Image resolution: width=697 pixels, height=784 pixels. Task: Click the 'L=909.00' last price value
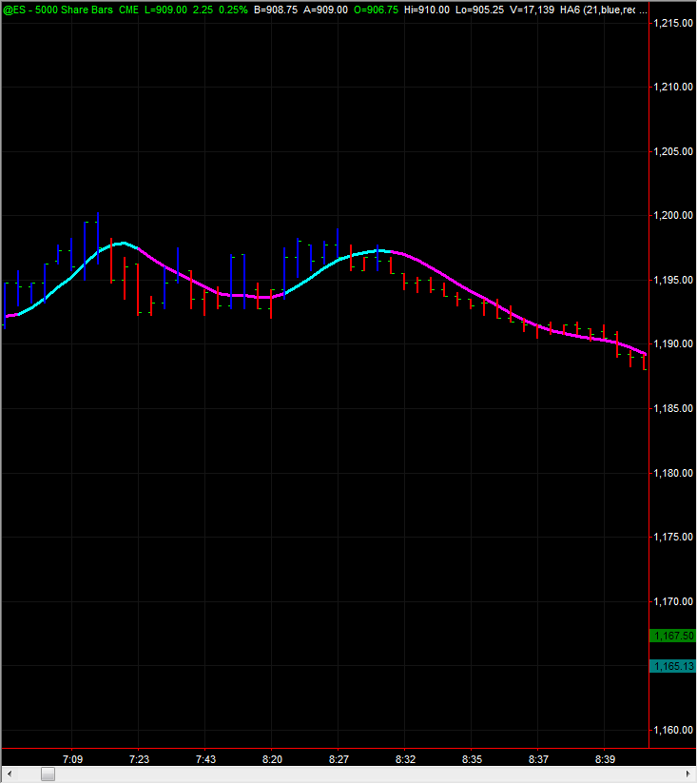165,10
